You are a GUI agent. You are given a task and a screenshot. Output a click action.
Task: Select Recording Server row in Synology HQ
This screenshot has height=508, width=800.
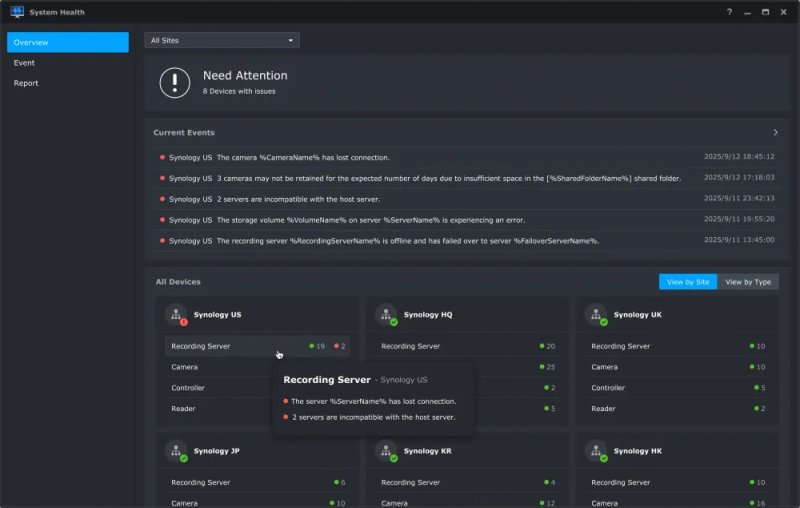click(x=468, y=346)
